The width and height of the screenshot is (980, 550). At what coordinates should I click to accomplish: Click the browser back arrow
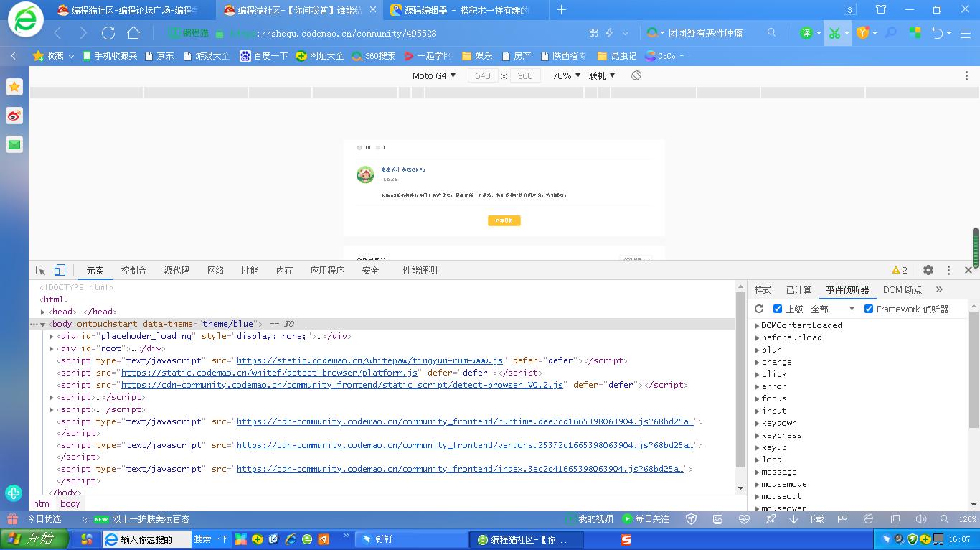tap(58, 33)
